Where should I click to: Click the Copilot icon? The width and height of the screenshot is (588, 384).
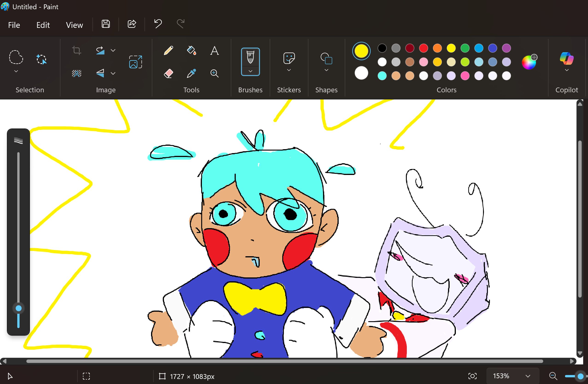pyautogui.click(x=567, y=58)
